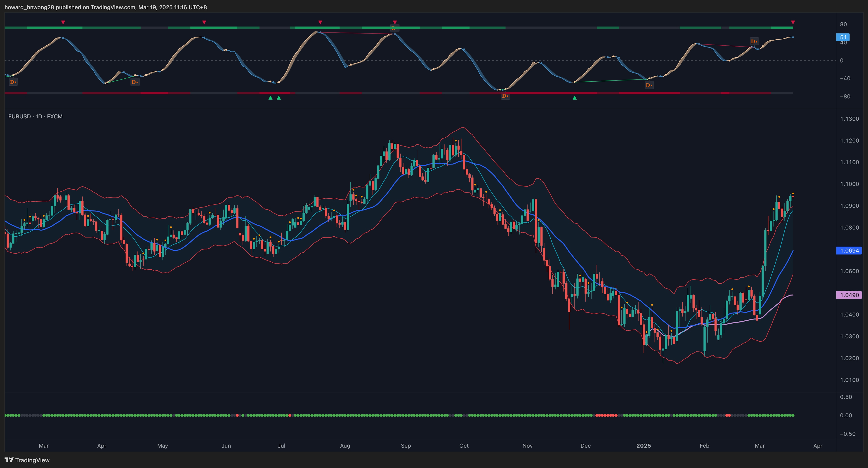The image size is (868, 468).
Task: Click the Sep month label on the time axis
Action: coord(406,445)
